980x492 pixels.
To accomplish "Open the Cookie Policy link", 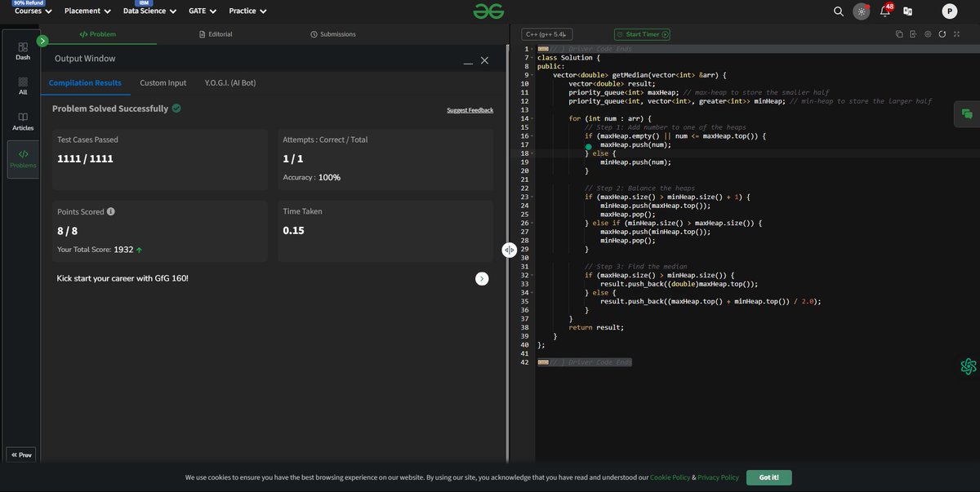I will click(x=670, y=477).
